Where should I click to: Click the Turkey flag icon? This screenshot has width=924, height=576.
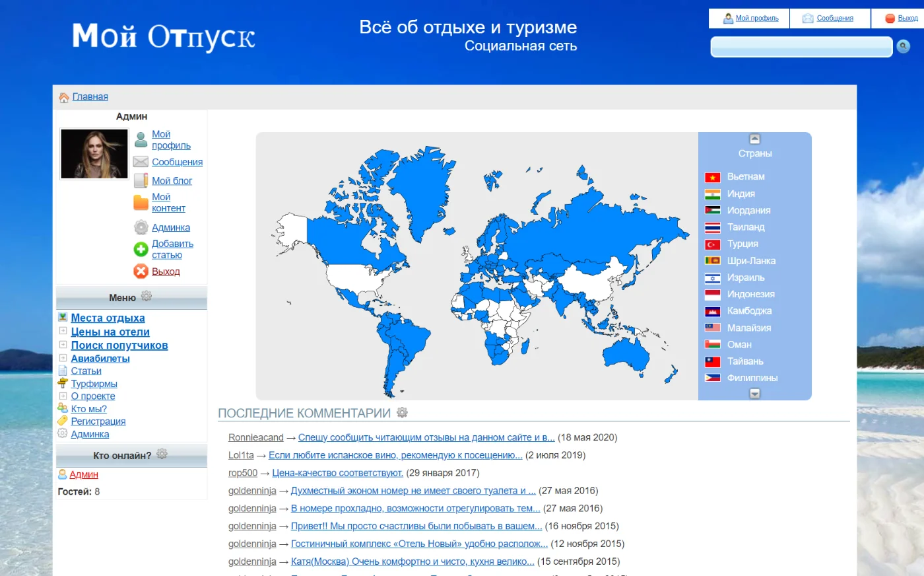click(712, 244)
